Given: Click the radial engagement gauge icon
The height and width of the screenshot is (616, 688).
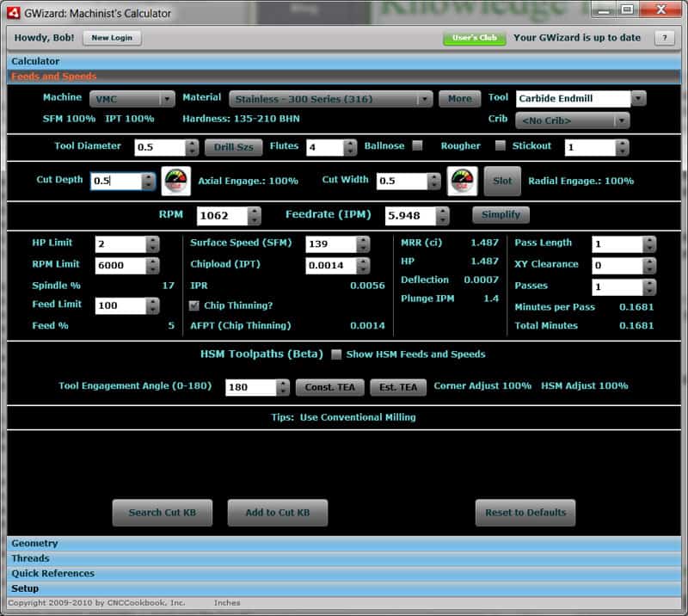Looking at the screenshot, I should (x=464, y=181).
